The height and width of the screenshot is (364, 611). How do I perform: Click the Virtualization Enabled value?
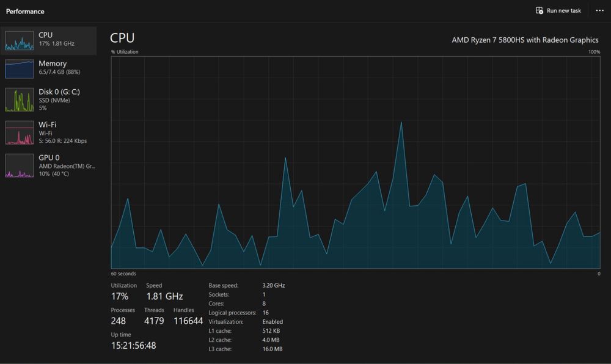click(273, 322)
